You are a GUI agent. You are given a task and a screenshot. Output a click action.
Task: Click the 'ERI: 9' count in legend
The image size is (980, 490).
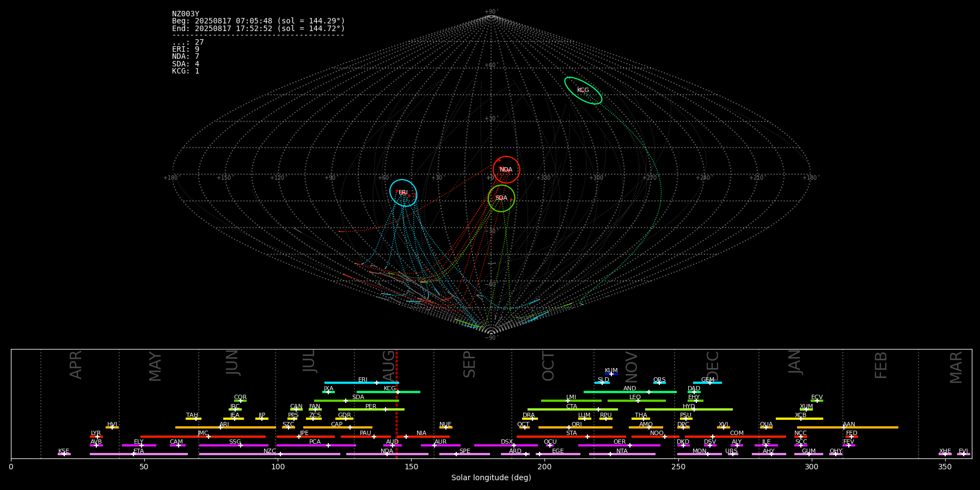186,50
